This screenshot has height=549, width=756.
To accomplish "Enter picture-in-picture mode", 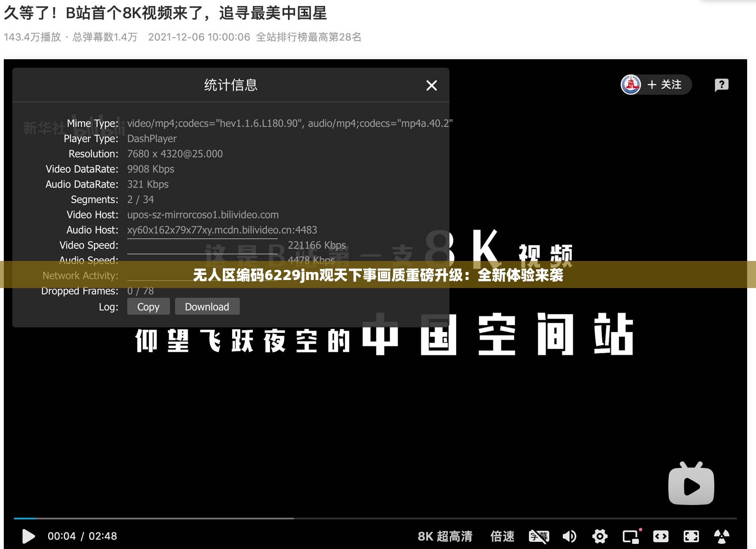I will click(x=630, y=536).
